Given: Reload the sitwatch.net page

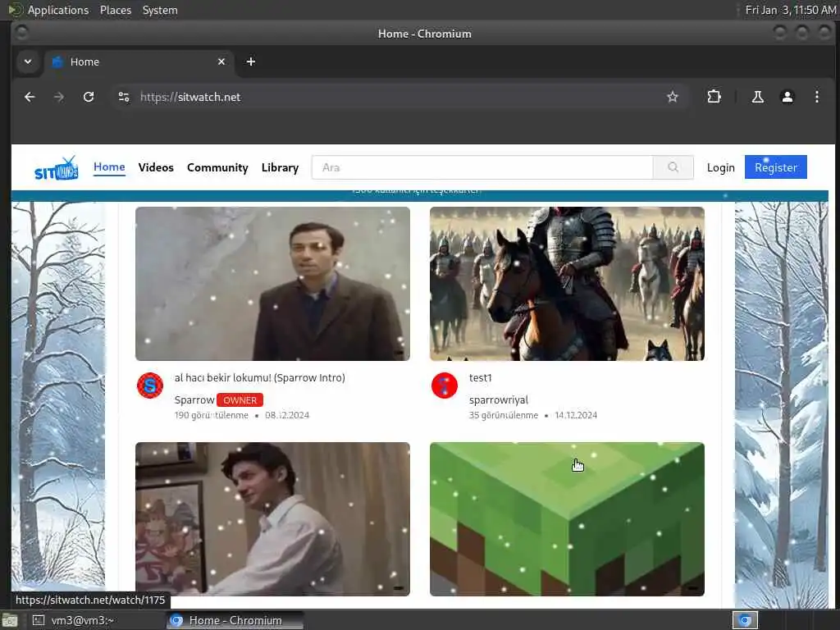Looking at the screenshot, I should [89, 97].
